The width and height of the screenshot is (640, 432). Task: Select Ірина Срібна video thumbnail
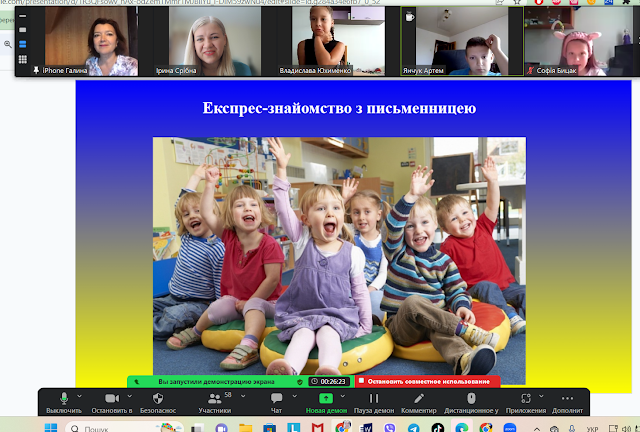click(215, 41)
